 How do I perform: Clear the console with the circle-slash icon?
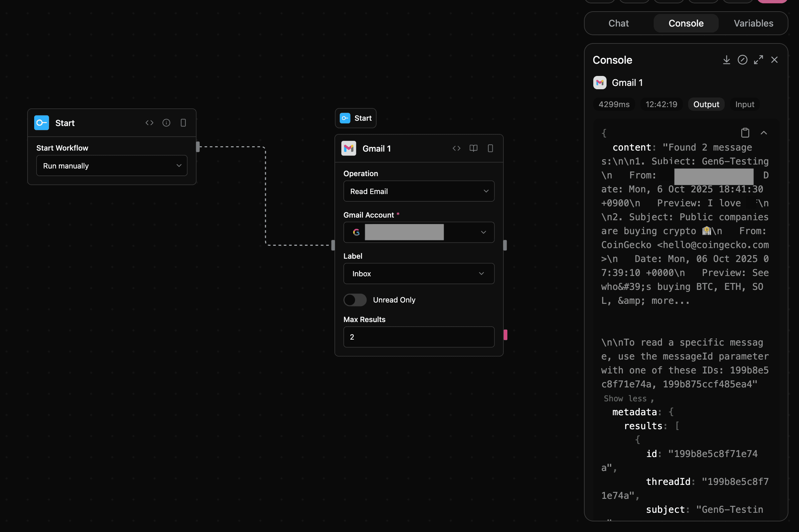tap(742, 60)
